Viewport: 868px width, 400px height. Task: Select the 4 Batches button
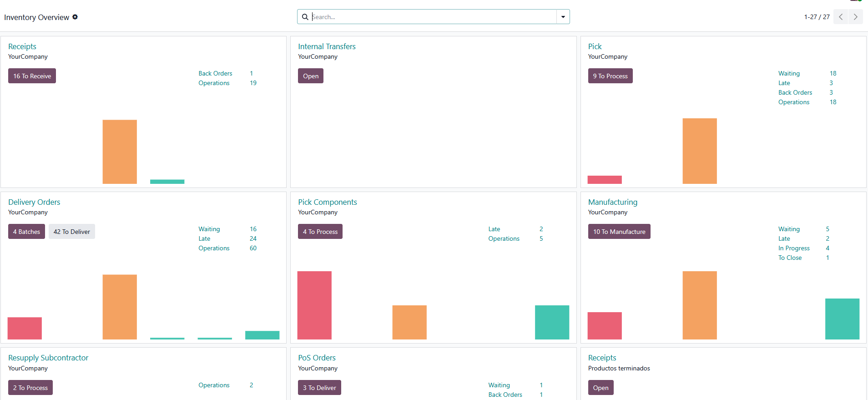click(x=26, y=232)
